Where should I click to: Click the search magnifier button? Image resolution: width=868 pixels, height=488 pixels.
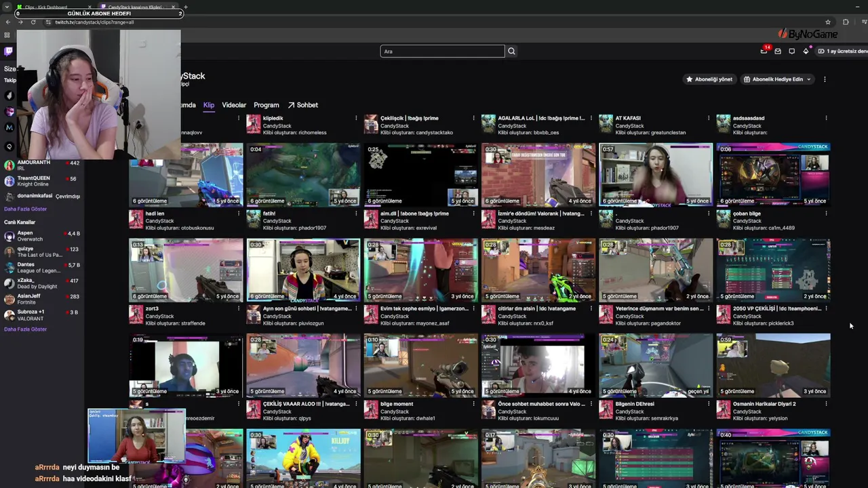(x=512, y=52)
